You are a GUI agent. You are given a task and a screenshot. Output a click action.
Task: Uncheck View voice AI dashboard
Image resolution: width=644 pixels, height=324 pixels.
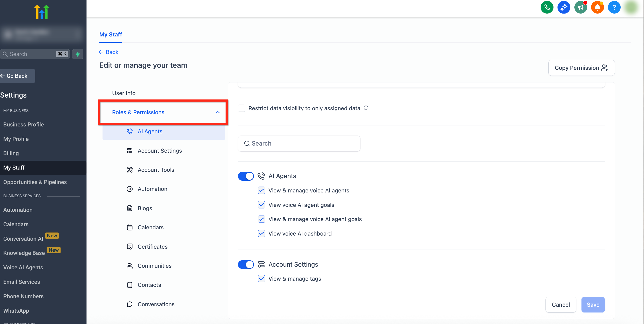coord(261,234)
